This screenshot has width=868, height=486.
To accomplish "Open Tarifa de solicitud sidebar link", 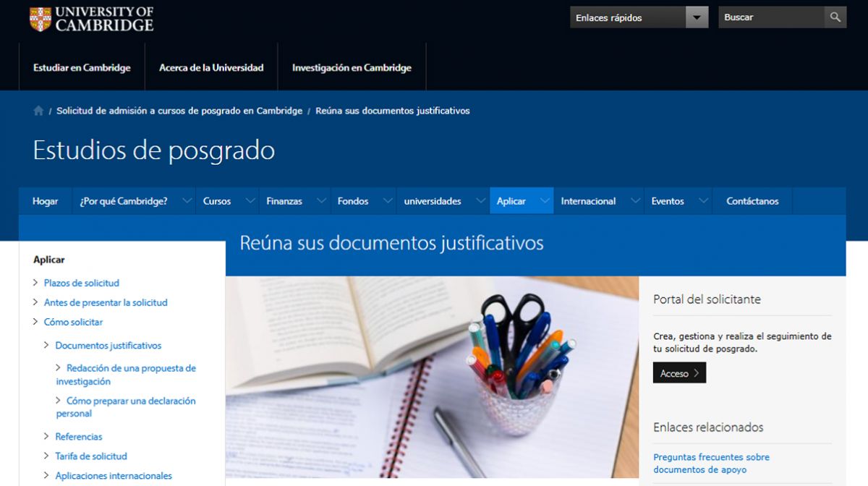I will click(x=91, y=456).
